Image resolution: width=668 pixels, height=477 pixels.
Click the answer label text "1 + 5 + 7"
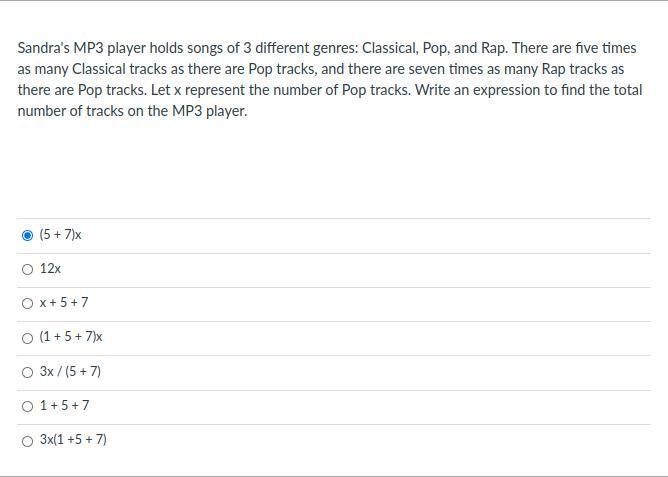tap(64, 406)
